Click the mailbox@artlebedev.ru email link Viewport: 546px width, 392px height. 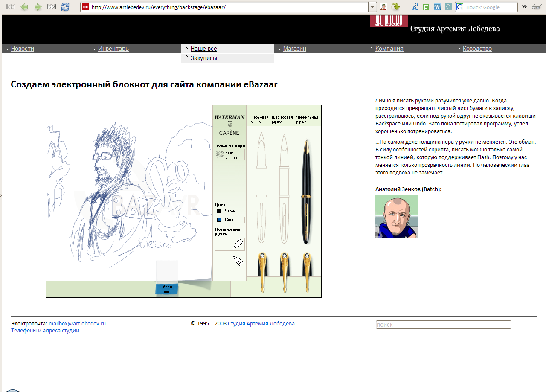click(x=77, y=323)
